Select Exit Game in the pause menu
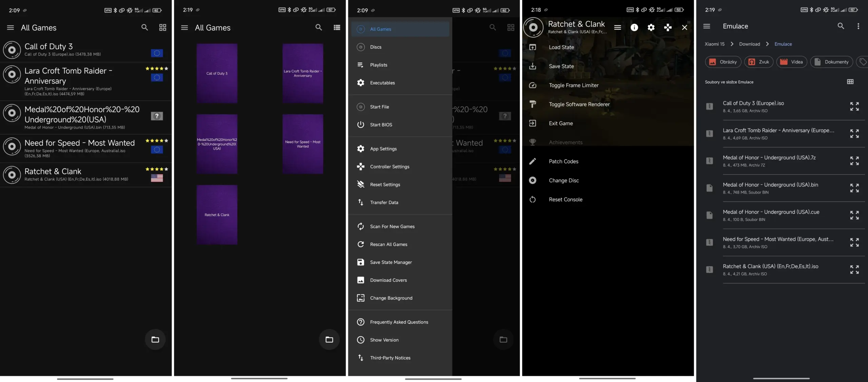This screenshot has height=382, width=868. tap(608, 123)
